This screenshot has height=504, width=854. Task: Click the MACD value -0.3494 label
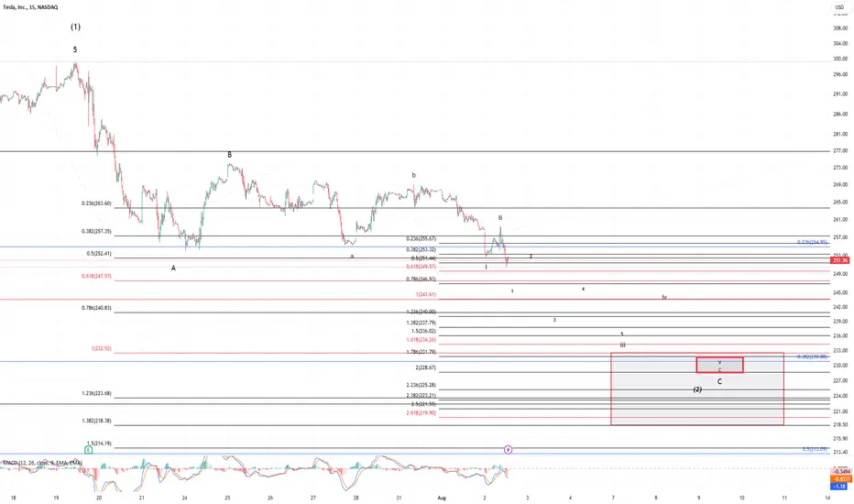tap(840, 472)
